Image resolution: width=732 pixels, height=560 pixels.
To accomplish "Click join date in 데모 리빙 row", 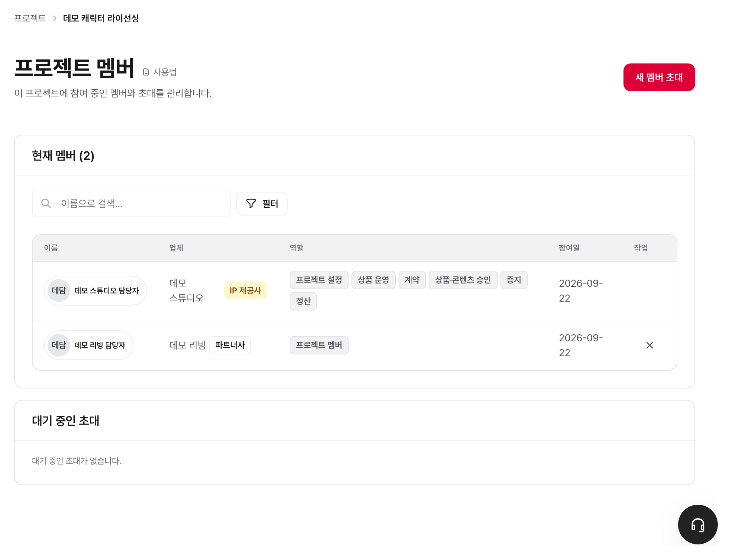I will click(581, 345).
